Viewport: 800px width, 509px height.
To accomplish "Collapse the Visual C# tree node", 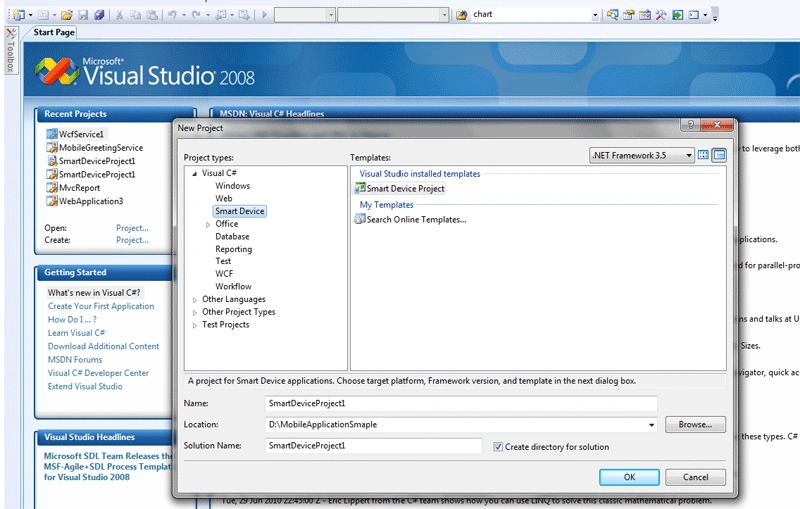I will click(x=194, y=174).
